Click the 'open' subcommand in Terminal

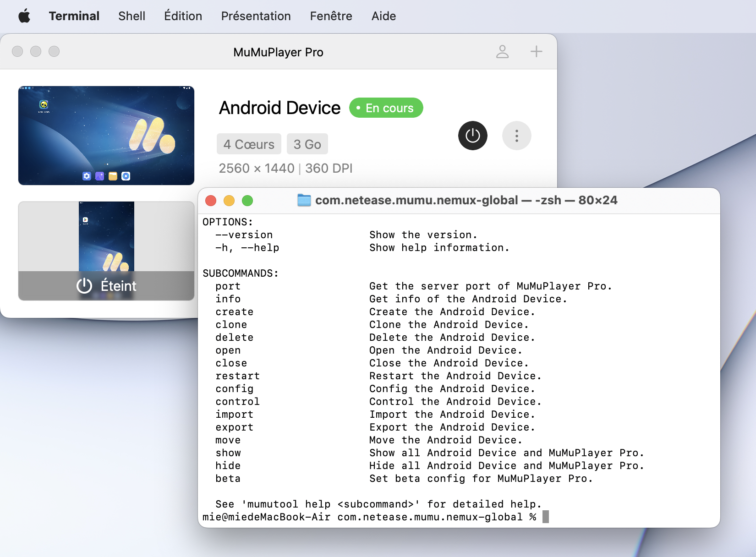(228, 350)
